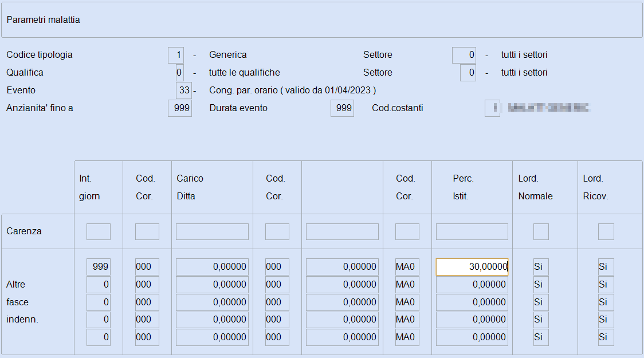Click the Cod.costanti code field
Screen dimensions: 644x358
click(492, 108)
